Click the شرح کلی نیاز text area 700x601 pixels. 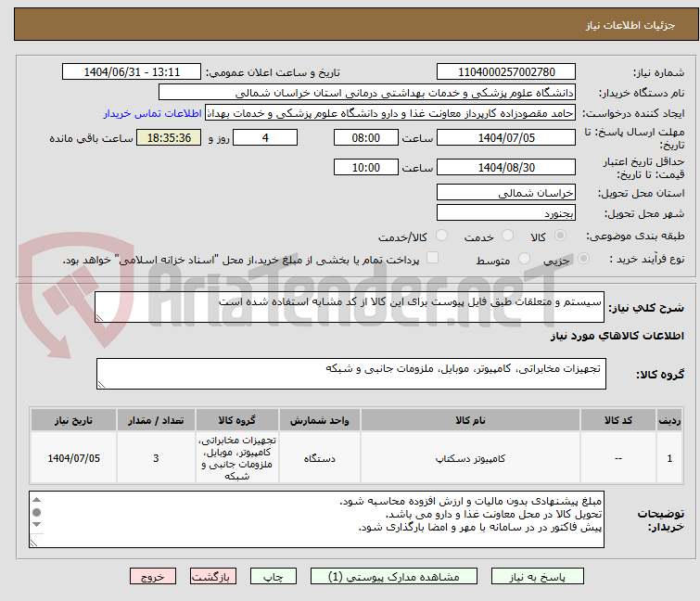350,307
